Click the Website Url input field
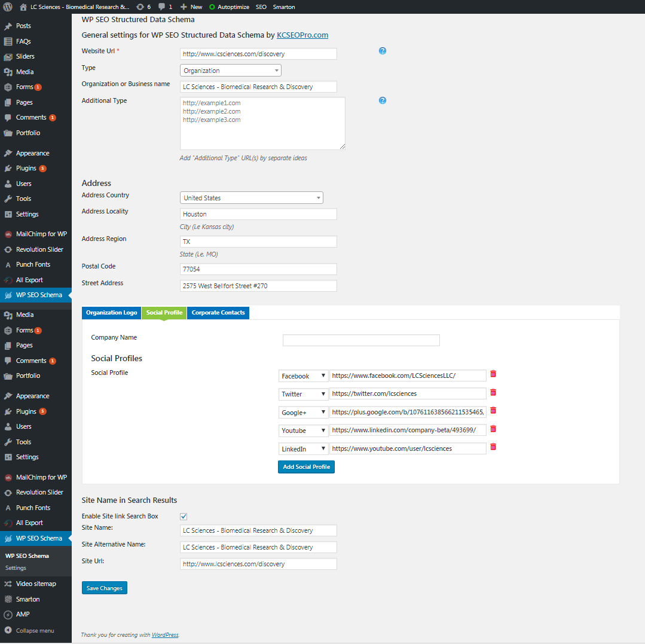This screenshot has height=644, width=645. pos(258,54)
